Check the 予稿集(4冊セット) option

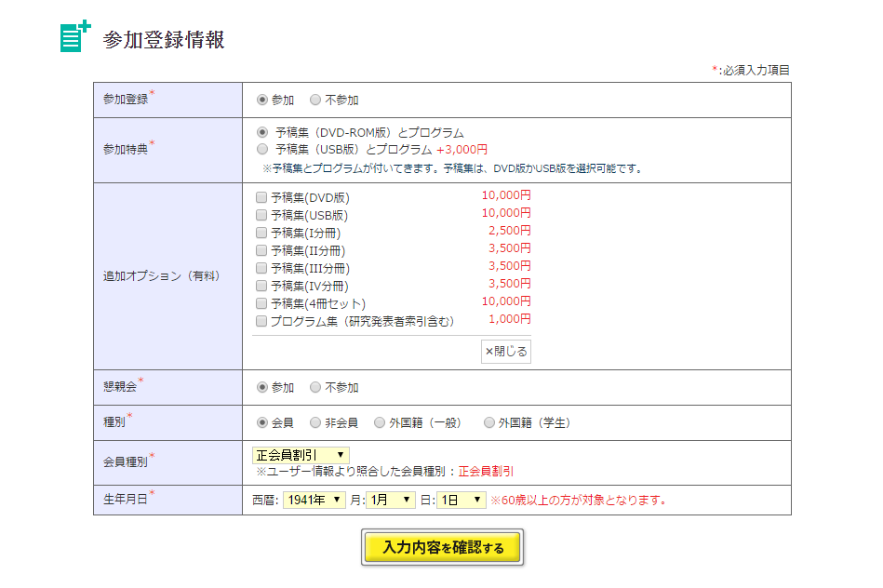[261, 303]
